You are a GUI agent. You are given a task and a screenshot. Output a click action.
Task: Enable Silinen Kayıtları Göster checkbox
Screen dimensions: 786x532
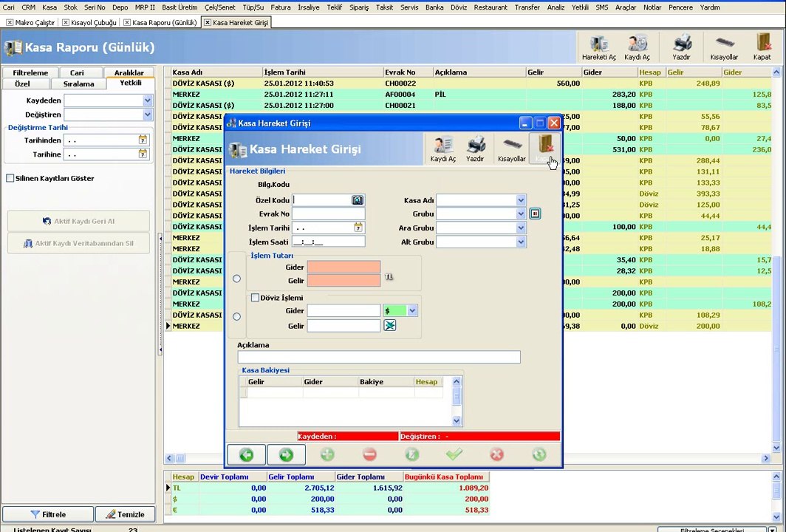[10, 178]
